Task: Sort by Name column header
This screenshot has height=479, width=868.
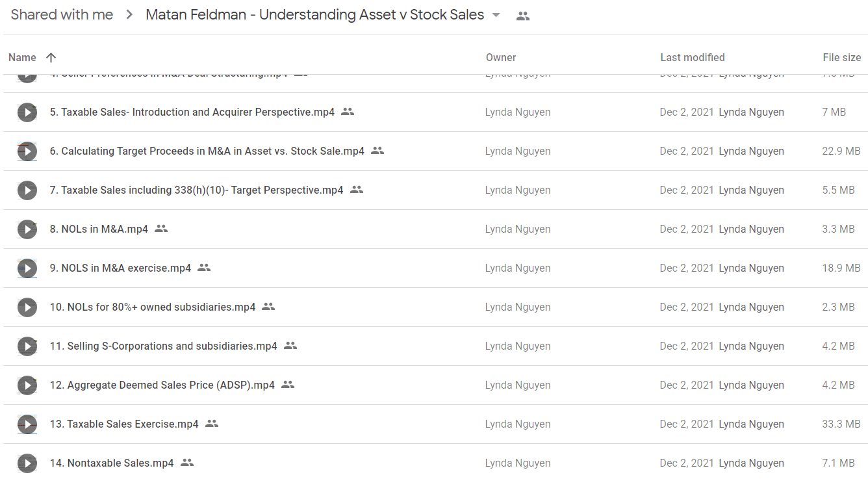Action: pyautogui.click(x=22, y=57)
